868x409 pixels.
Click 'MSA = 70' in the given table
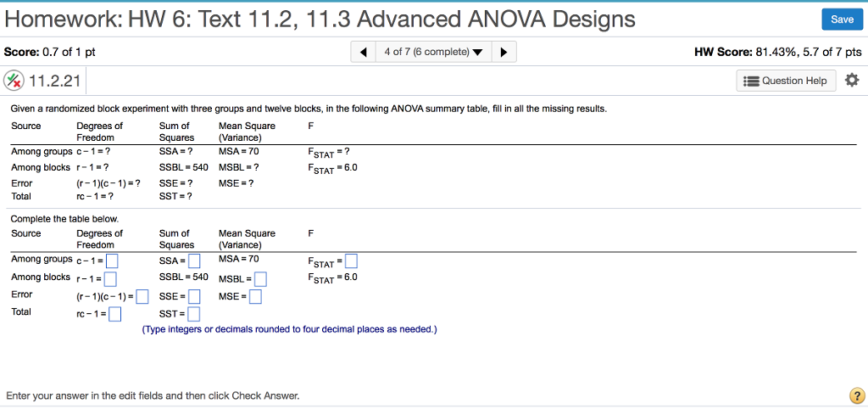pos(238,151)
